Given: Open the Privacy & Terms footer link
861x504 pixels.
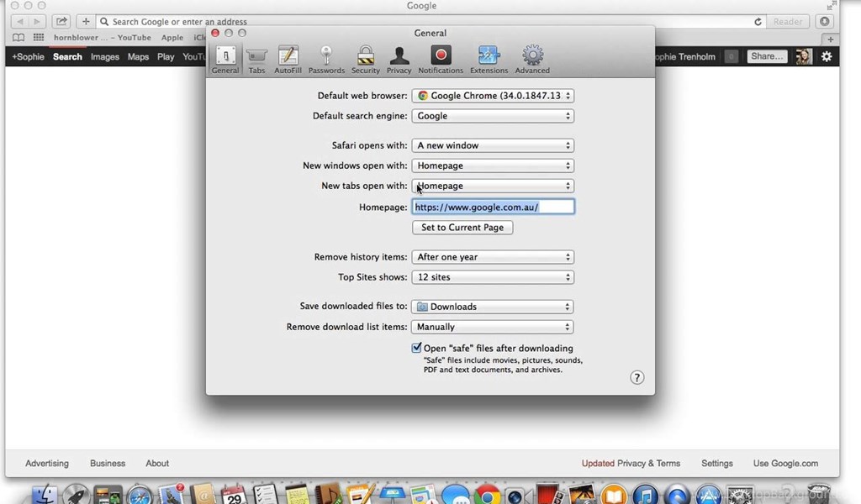Looking at the screenshot, I should pyautogui.click(x=648, y=464).
